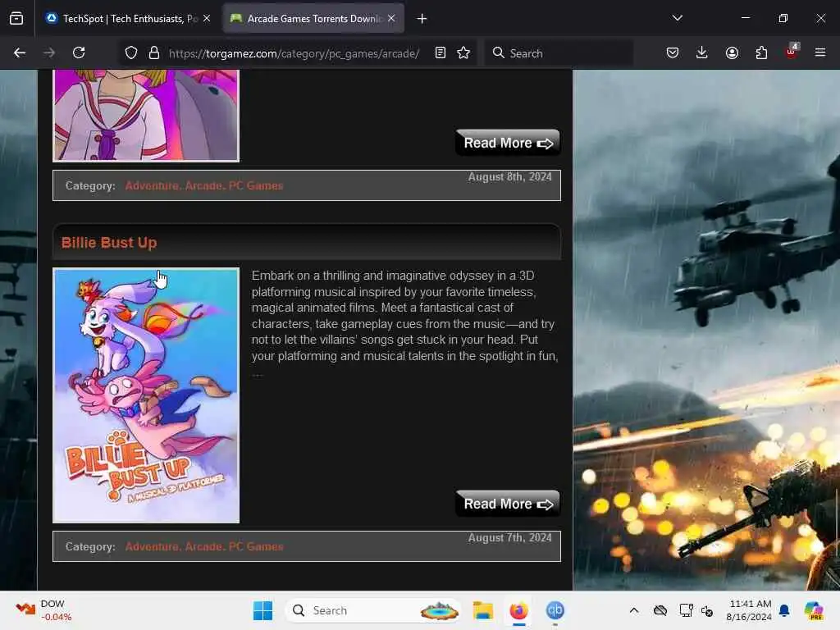This screenshot has width=840, height=630.
Task: Click the torgamez.com address bar
Action: tap(294, 53)
